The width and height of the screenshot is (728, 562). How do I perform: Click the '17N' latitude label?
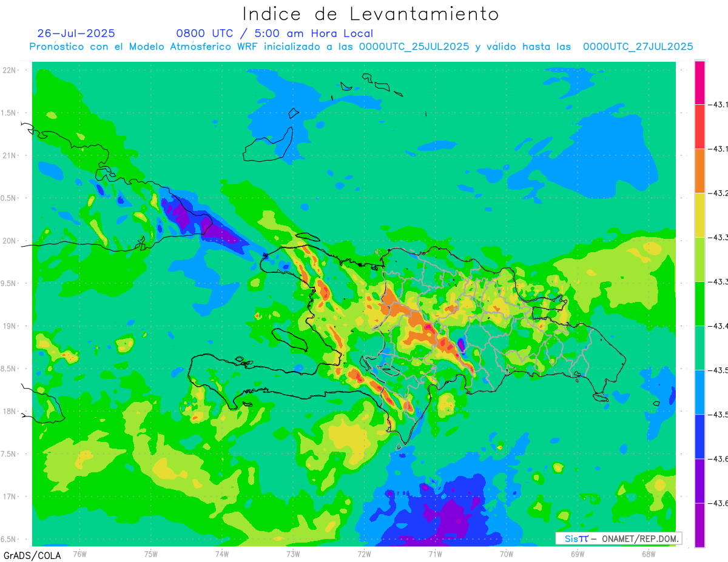pyautogui.click(x=9, y=497)
